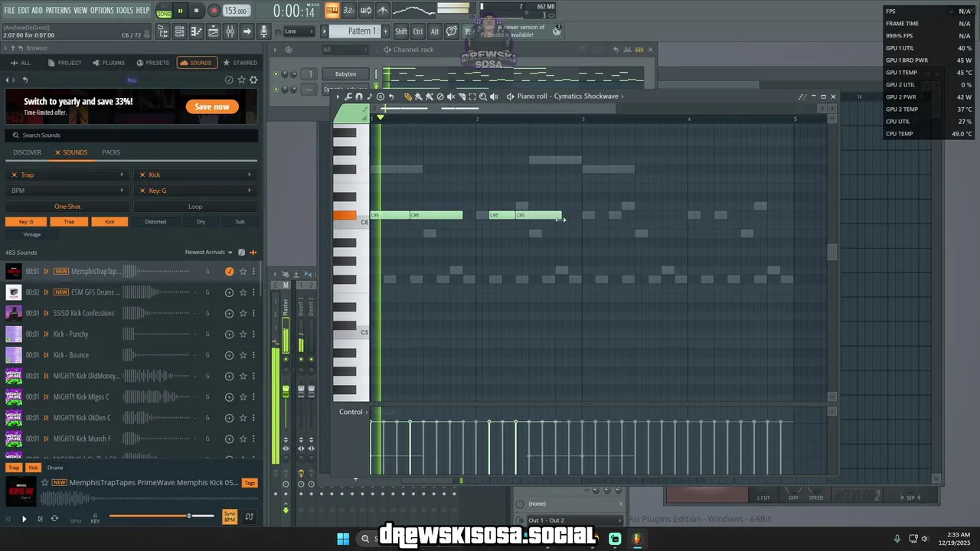Switch to the STARRED browser tab
The height and width of the screenshot is (551, 980).
240,63
